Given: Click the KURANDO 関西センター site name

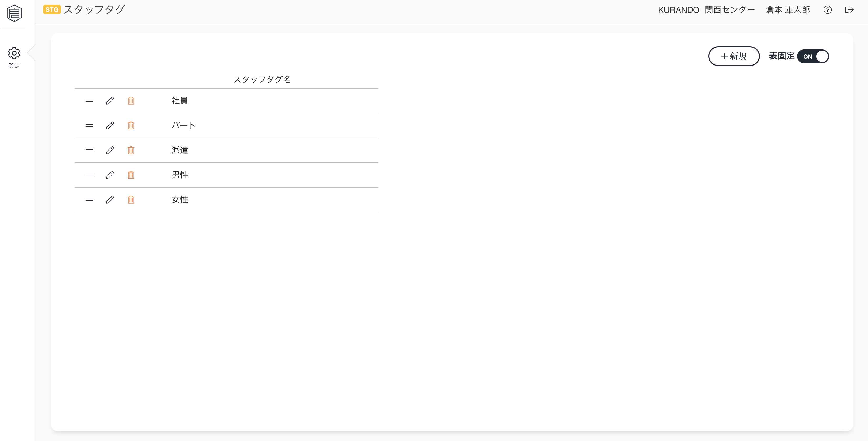Looking at the screenshot, I should [x=706, y=10].
